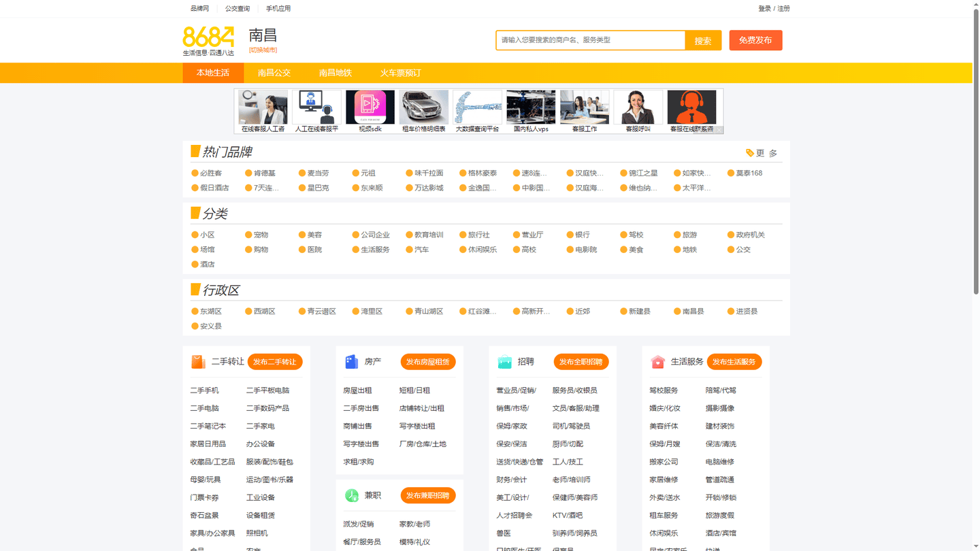The height and width of the screenshot is (551, 980).
Task: Click the 兼职 green clock icon
Action: pyautogui.click(x=351, y=495)
